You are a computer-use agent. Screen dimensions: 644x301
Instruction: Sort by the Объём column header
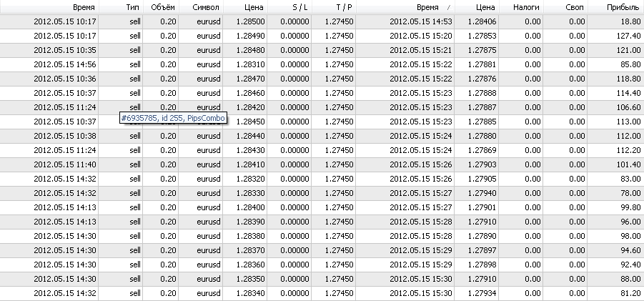pos(161,7)
